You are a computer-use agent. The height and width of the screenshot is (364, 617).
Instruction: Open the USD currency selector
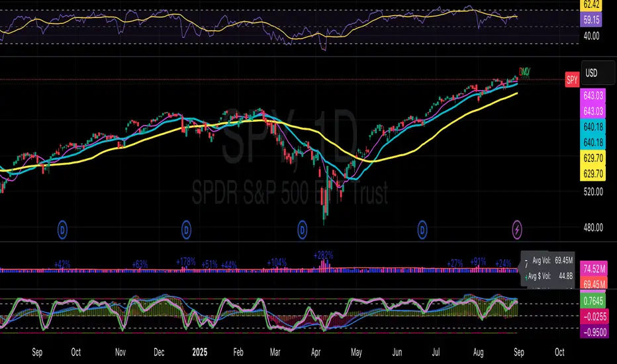598,73
